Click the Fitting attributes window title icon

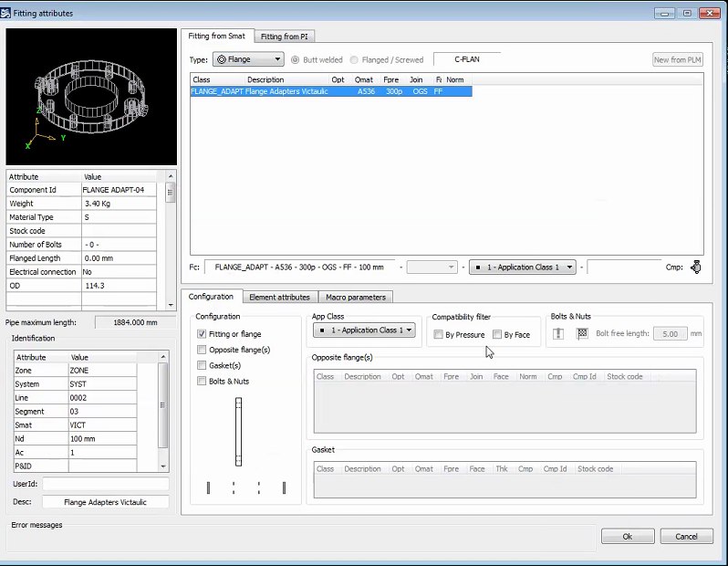pos(5,13)
